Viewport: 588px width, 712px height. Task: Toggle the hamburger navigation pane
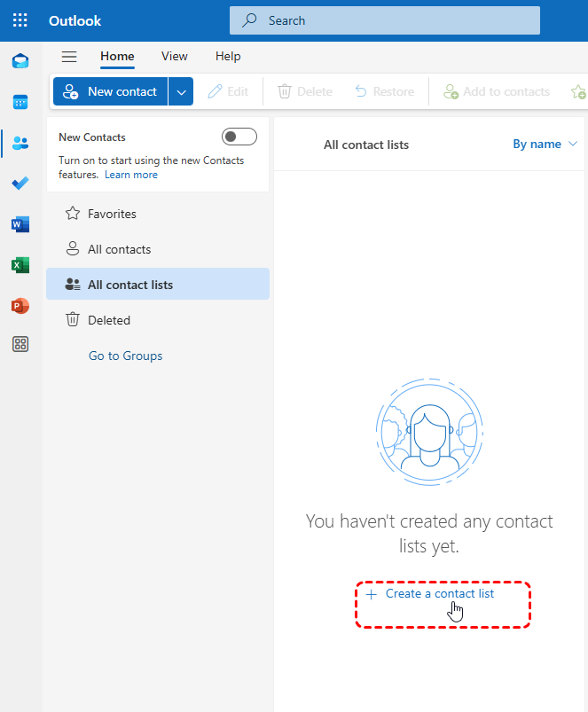pos(69,57)
